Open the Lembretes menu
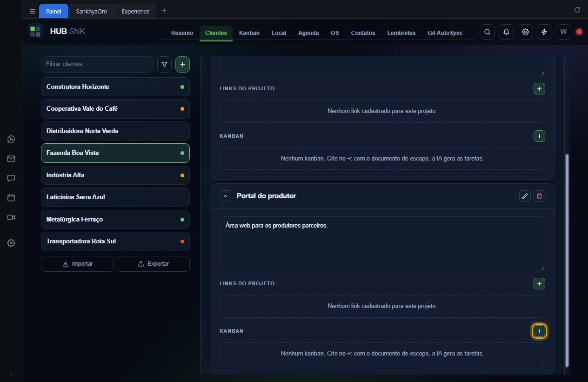The image size is (588, 382). coord(401,33)
